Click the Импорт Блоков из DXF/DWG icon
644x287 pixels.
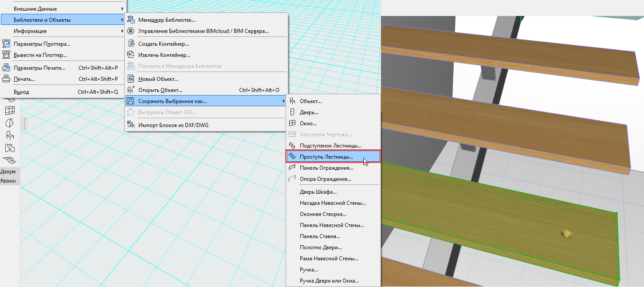(x=131, y=125)
